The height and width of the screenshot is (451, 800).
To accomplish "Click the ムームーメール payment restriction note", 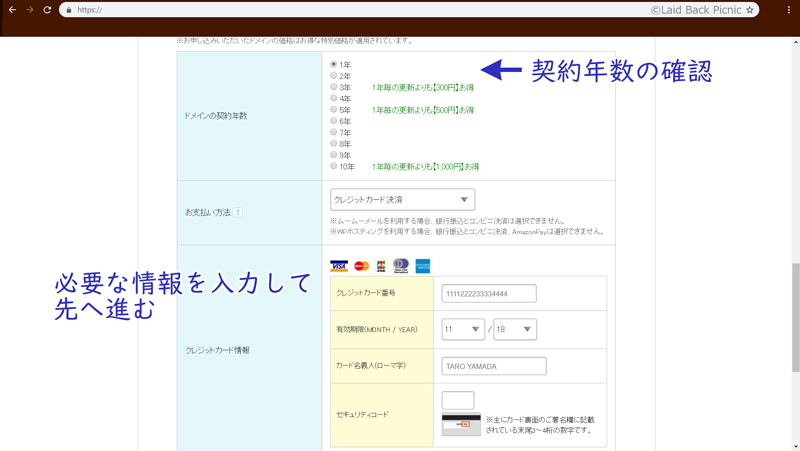I will 447,221.
